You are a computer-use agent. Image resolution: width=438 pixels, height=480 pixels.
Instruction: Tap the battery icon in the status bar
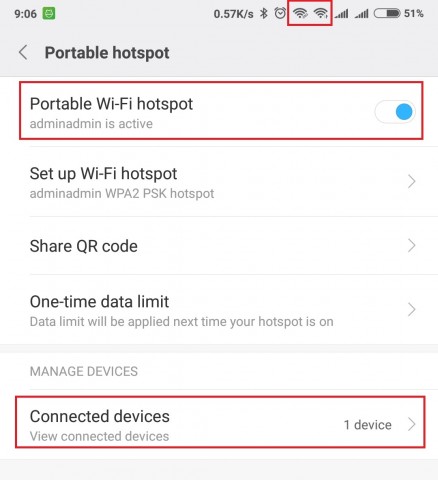coord(387,13)
